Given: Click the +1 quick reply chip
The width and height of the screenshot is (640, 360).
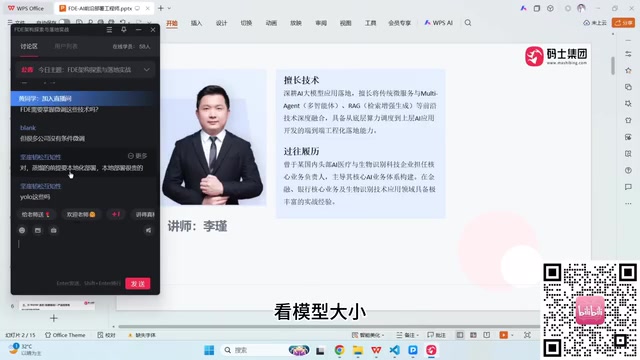Looking at the screenshot, I should tap(116, 214).
